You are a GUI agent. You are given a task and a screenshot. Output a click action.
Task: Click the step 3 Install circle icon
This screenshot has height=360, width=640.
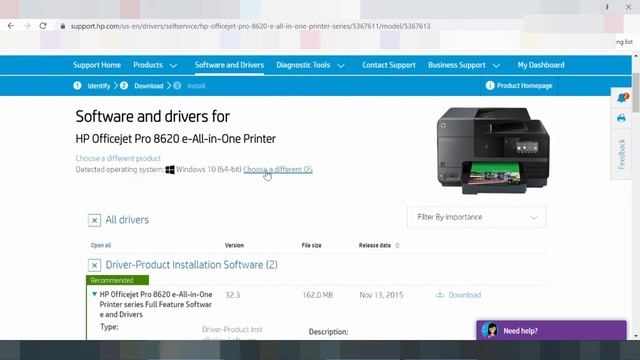coord(177,85)
